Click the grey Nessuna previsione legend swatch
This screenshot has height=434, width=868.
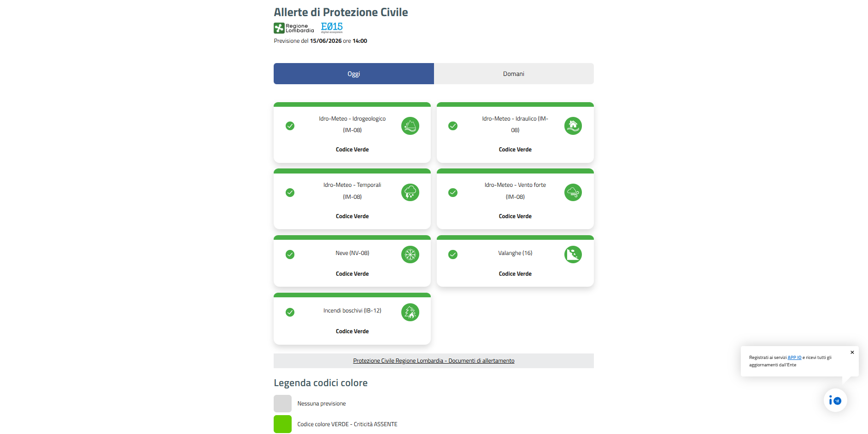pyautogui.click(x=282, y=404)
